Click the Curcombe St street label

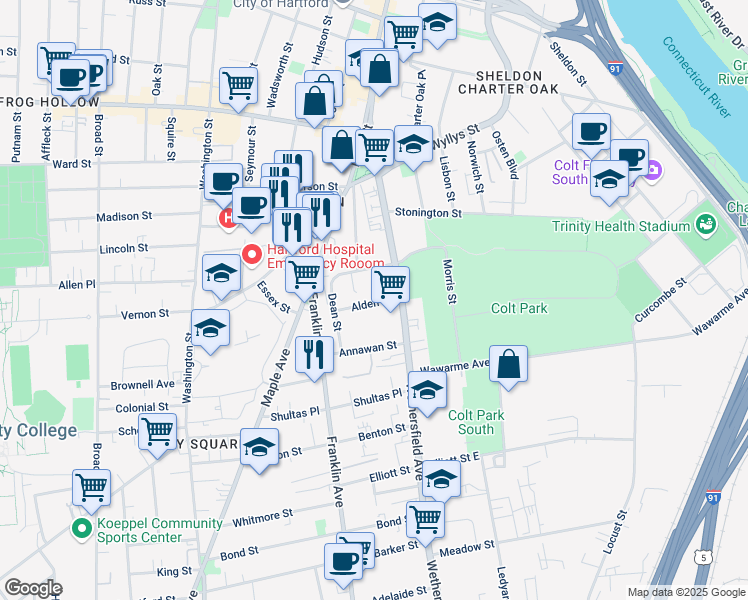661,300
